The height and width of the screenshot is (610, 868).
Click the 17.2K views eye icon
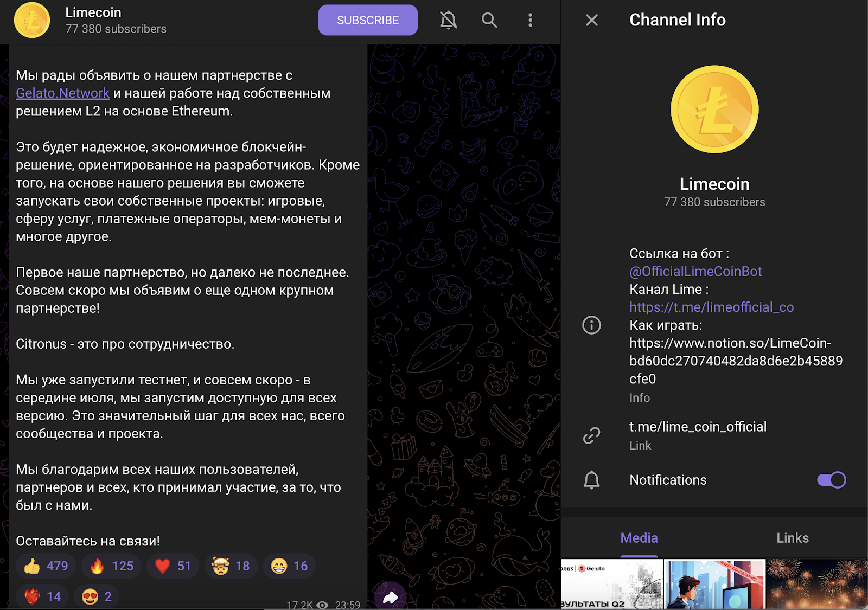click(322, 605)
